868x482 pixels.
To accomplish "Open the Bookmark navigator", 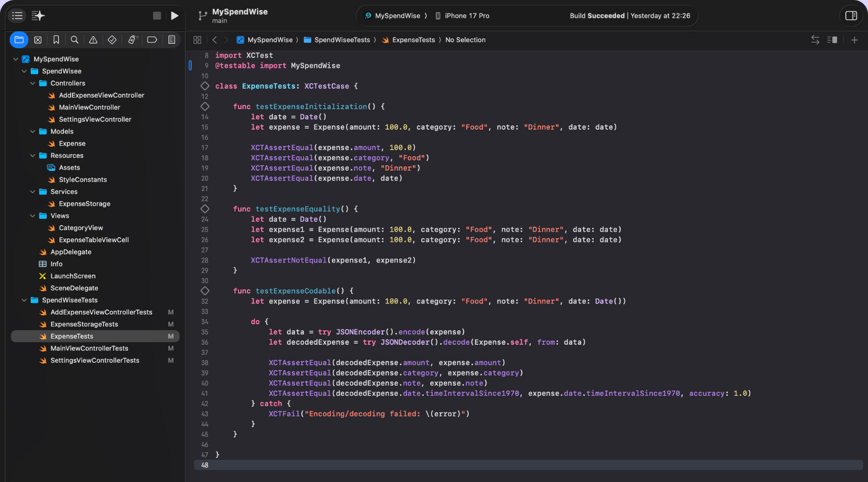I will coord(56,40).
